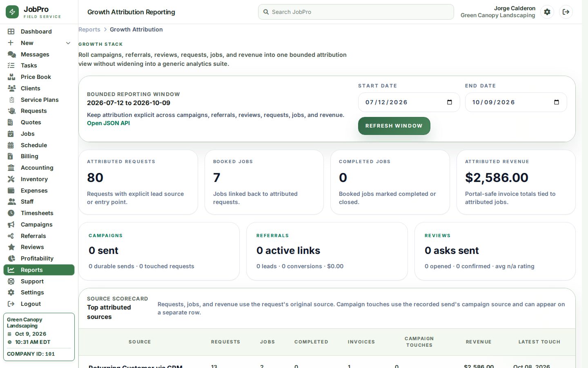Go to Quotes in sidebar
This screenshot has width=588, height=368.
[39, 122]
